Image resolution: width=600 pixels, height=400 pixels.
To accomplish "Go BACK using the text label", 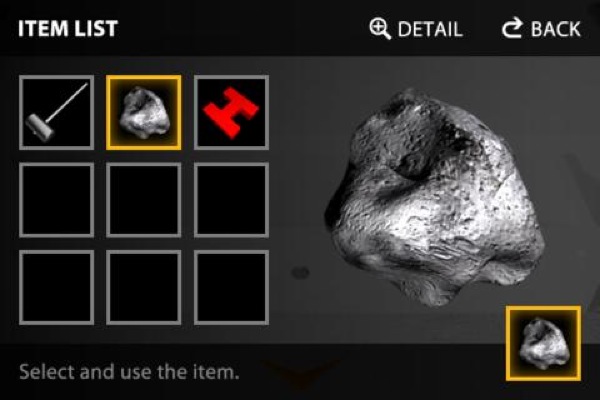I will (555, 29).
